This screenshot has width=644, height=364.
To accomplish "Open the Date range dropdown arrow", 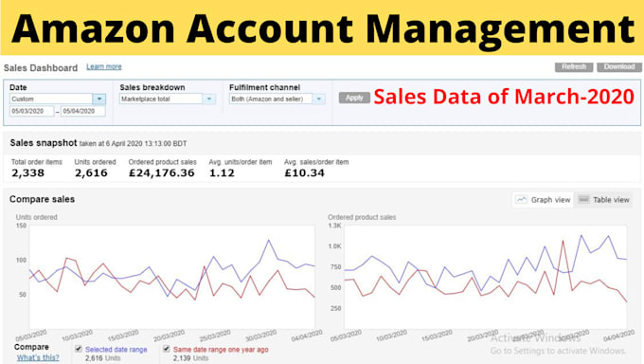I will coord(99,100).
